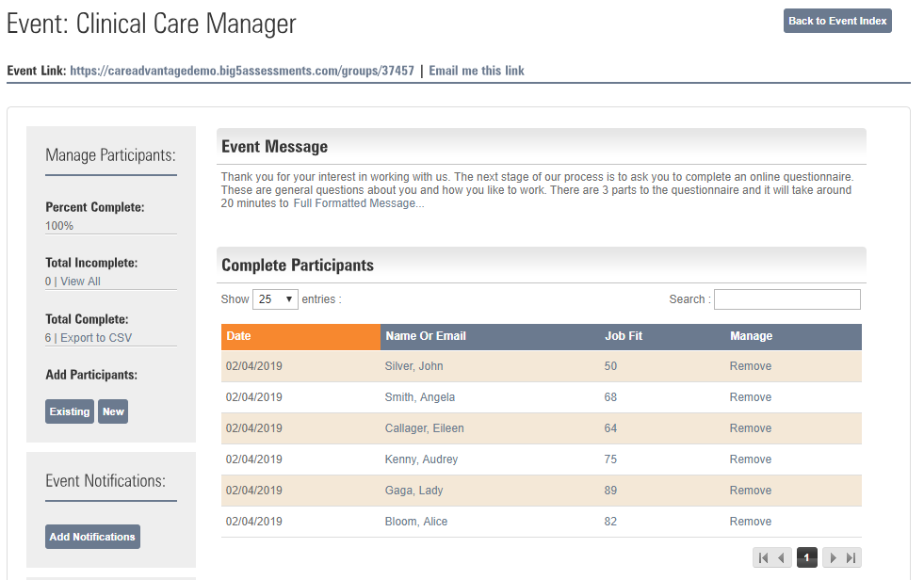The height and width of the screenshot is (580, 924).
Task: Click Add Notifications button
Action: (92, 537)
